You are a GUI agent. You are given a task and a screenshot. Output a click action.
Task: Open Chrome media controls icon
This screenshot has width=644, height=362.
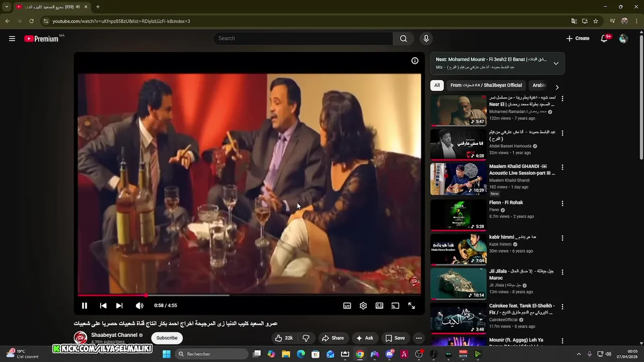coord(612,21)
